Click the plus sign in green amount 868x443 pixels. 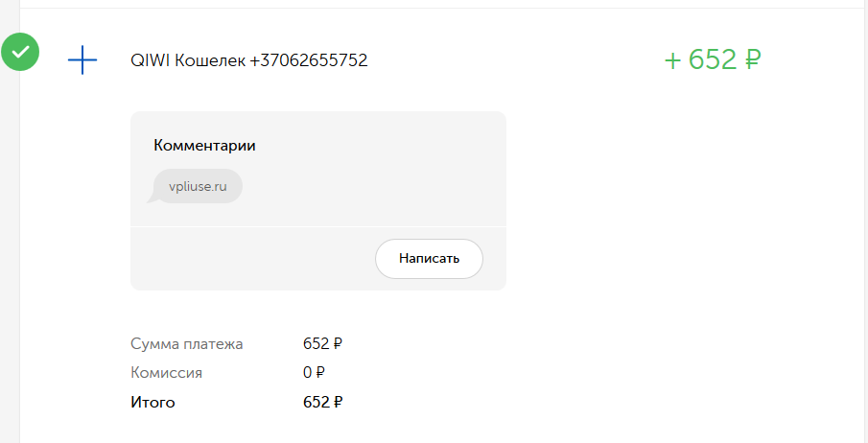click(672, 61)
